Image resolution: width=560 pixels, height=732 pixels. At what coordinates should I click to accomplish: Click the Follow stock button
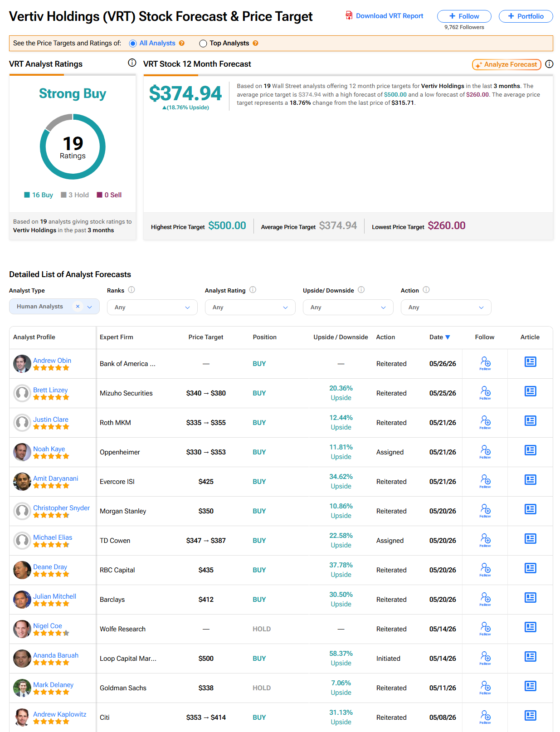point(464,16)
